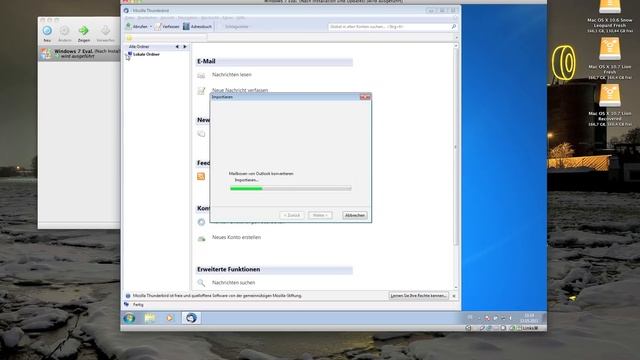Viewport: 640px width, 360px height.
Task: Open Windows Media Player from taskbar
Action: (x=169, y=318)
